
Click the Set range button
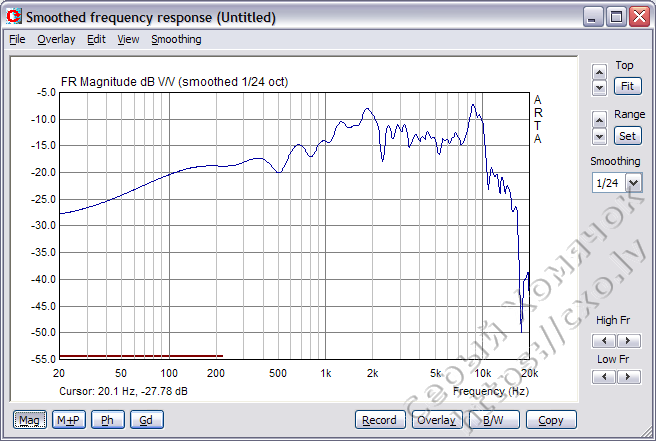click(628, 136)
